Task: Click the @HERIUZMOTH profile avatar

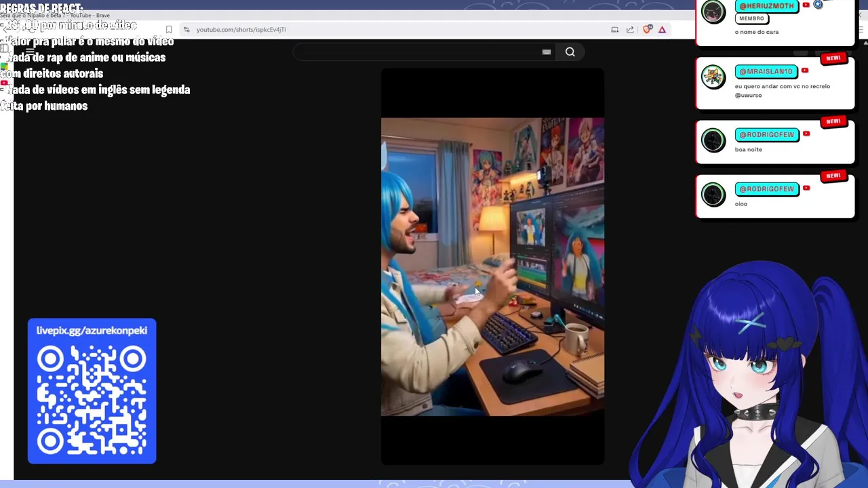Action: pos(713,12)
